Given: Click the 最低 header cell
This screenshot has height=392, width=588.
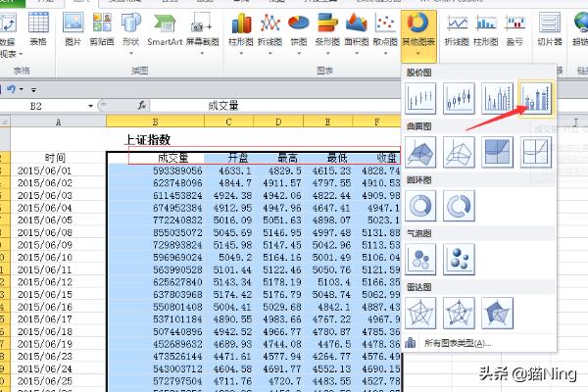Looking at the screenshot, I should click(x=337, y=158).
